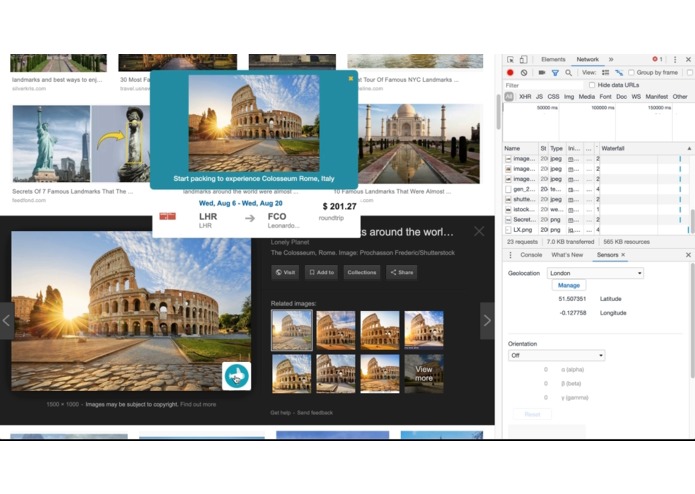Open the What's New drawer tab
The height and width of the screenshot is (494, 695).
click(x=567, y=255)
